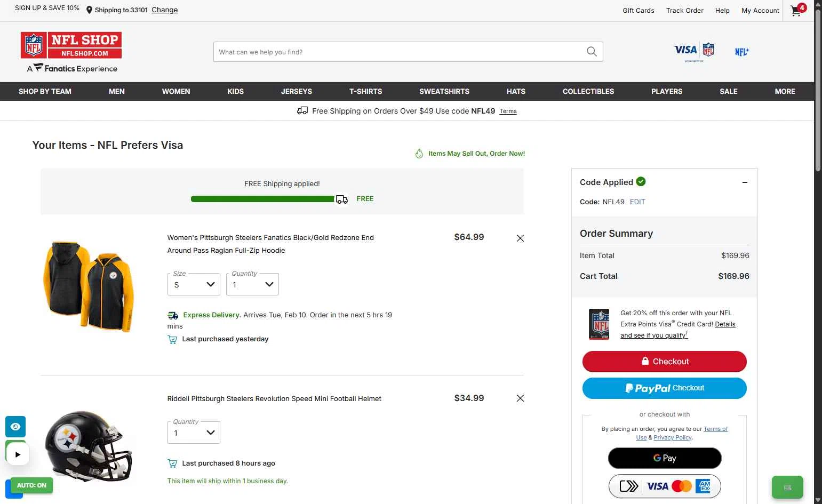
Task: Collapse the Code Applied section
Action: pyautogui.click(x=745, y=182)
